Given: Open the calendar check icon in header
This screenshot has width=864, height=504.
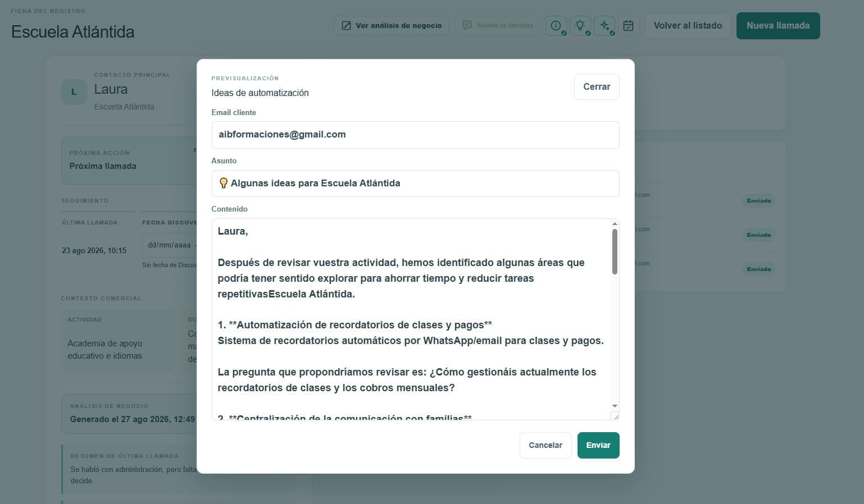Looking at the screenshot, I should point(629,26).
